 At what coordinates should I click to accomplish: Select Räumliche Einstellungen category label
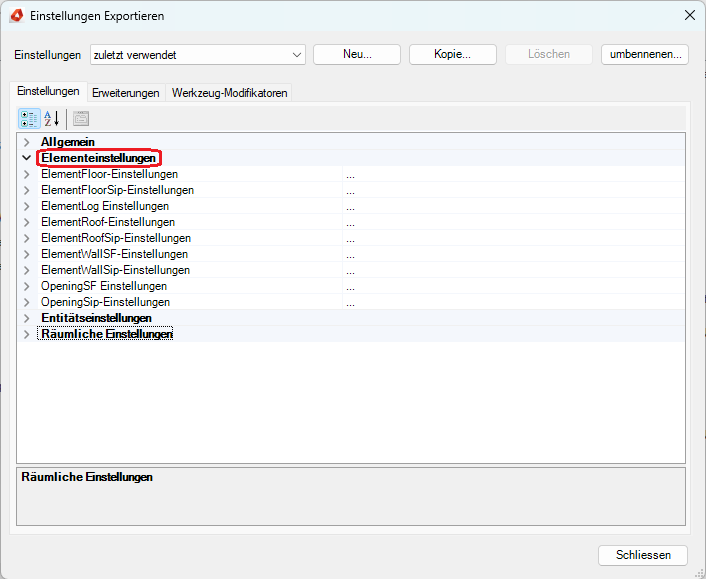pos(107,334)
